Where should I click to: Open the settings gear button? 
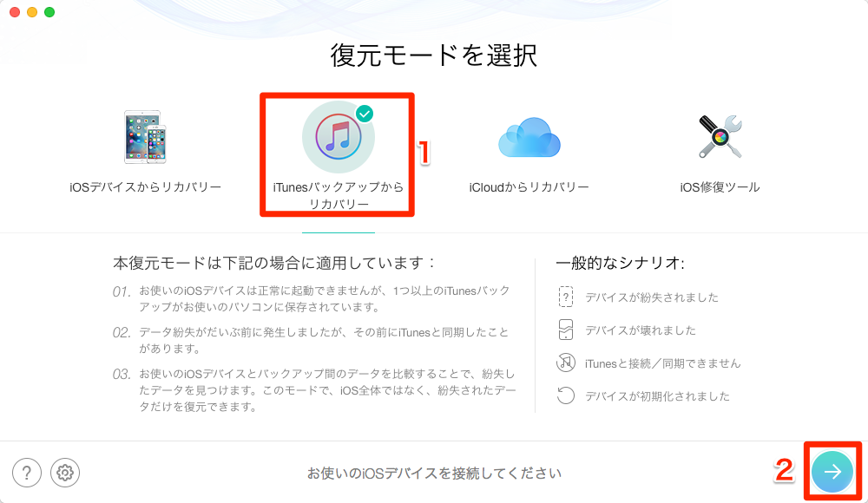tap(65, 473)
